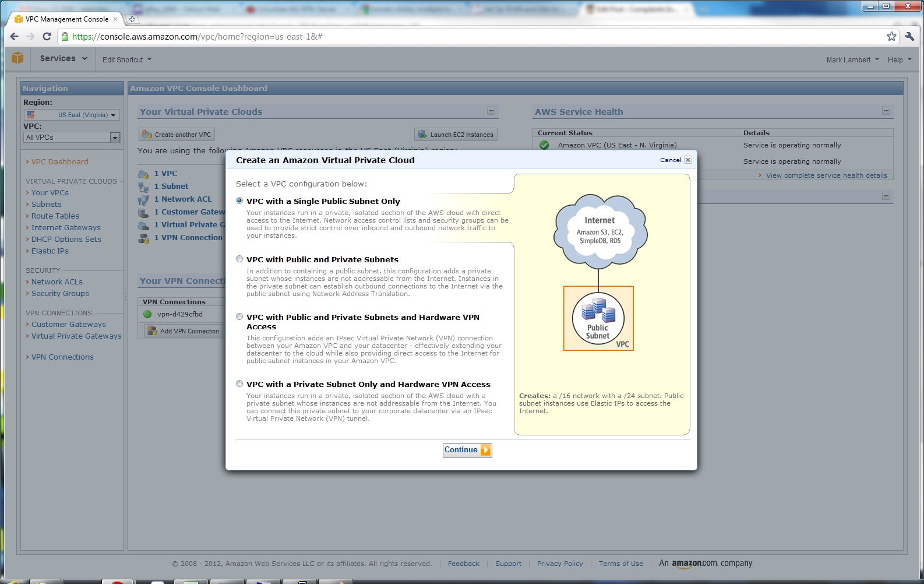Open View complete service health details link
This screenshot has width=924, height=584.
(826, 175)
